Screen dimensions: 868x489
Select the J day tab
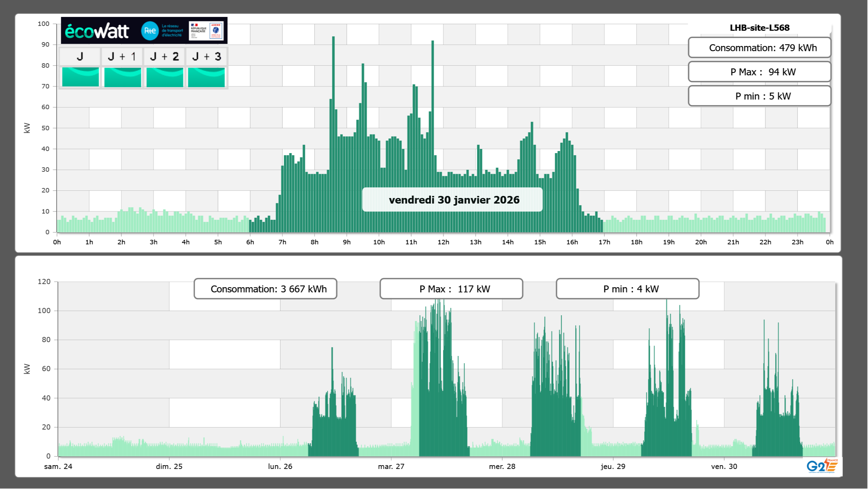tap(80, 57)
